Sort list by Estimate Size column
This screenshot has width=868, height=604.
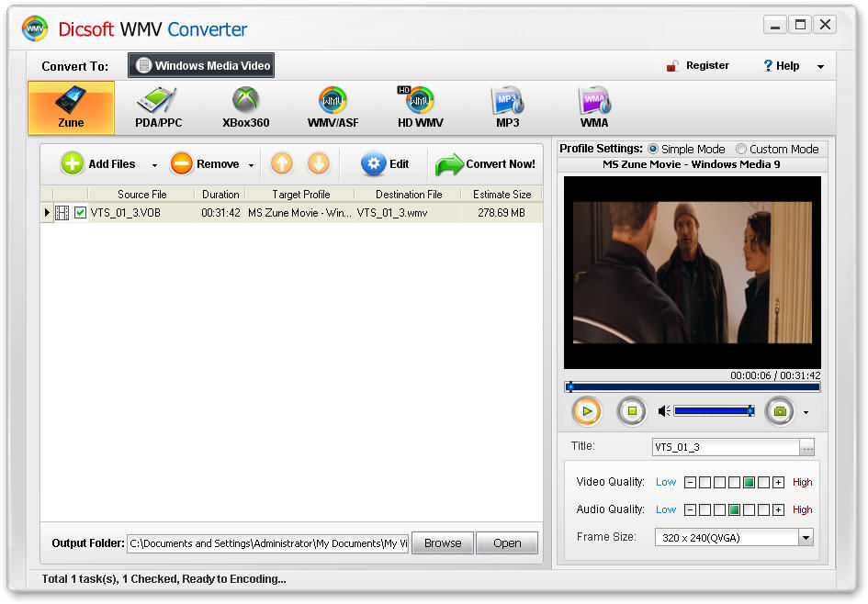pos(502,195)
